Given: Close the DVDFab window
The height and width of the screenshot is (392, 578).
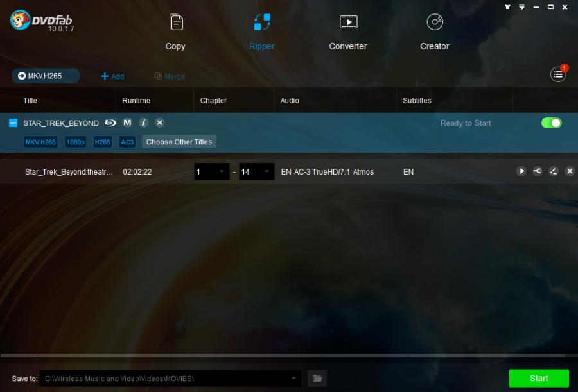Looking at the screenshot, I should (565, 6).
